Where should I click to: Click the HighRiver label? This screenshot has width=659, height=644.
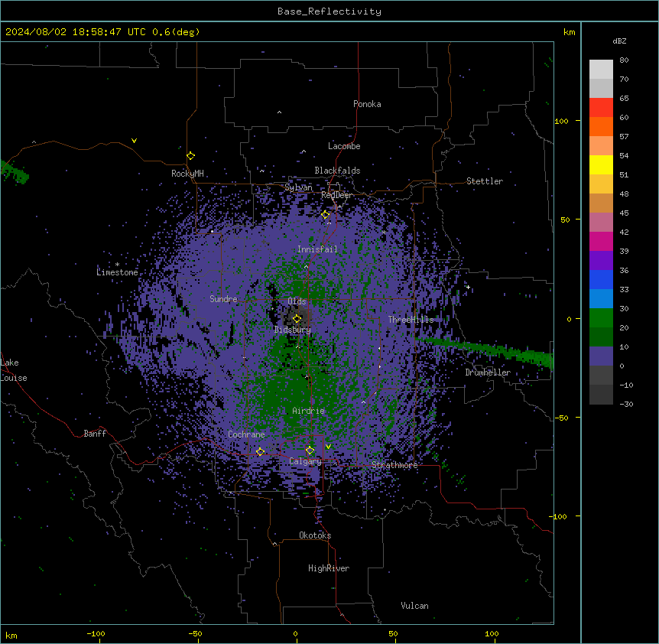(329, 568)
